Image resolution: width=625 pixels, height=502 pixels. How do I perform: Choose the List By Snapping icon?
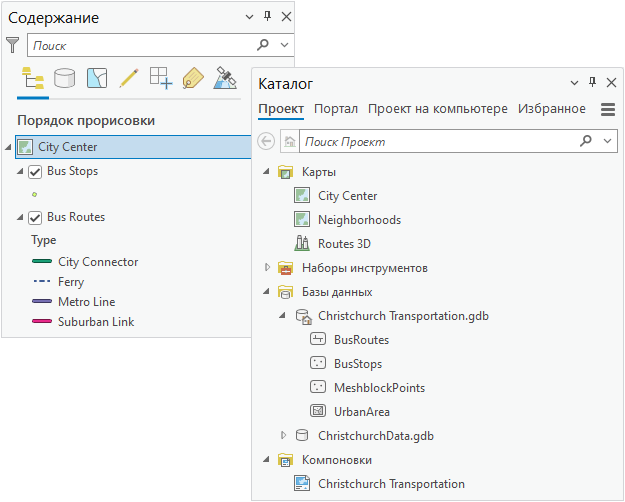coord(161,78)
